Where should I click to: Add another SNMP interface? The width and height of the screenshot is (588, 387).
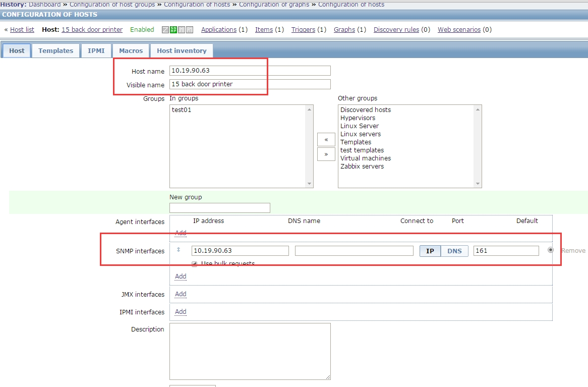tap(181, 277)
